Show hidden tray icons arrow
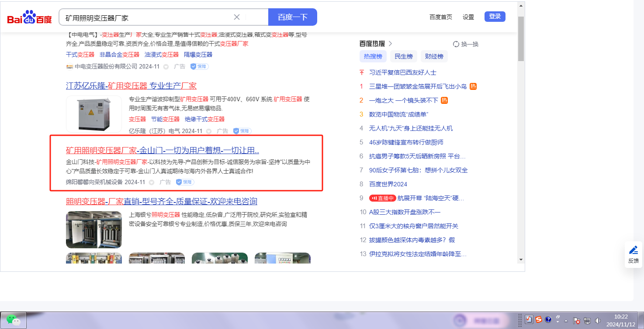This screenshot has width=644, height=329. (x=566, y=320)
